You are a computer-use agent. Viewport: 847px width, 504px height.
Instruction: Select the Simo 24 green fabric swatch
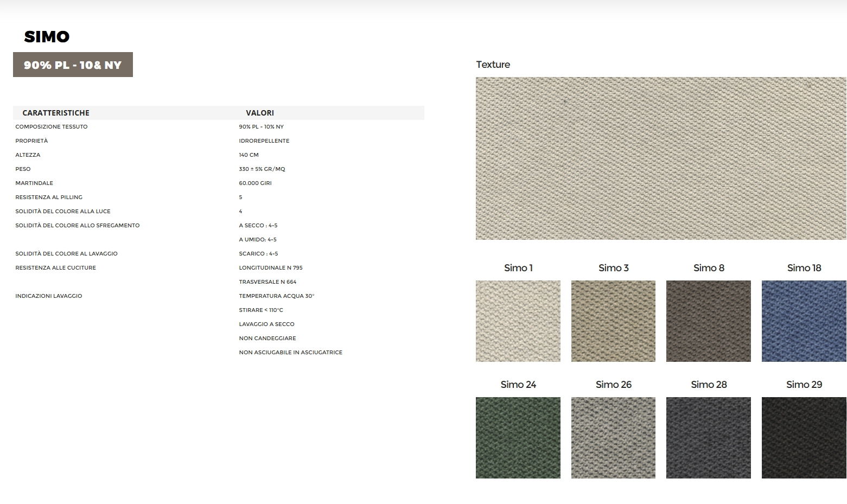click(x=518, y=438)
